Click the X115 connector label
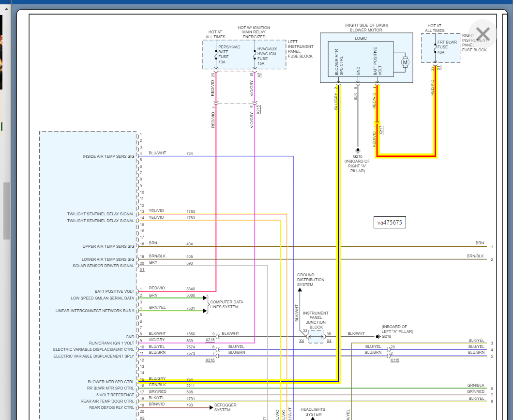Screen dimensions: 513x420 tap(395, 360)
